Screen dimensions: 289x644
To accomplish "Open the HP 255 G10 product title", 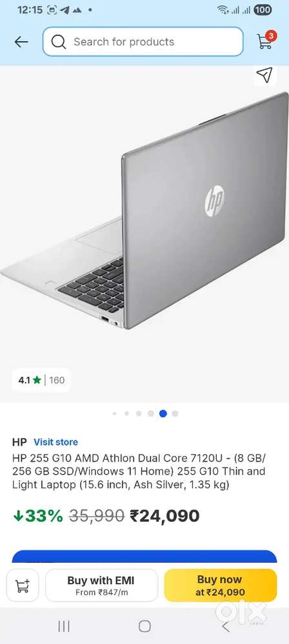I will [139, 471].
